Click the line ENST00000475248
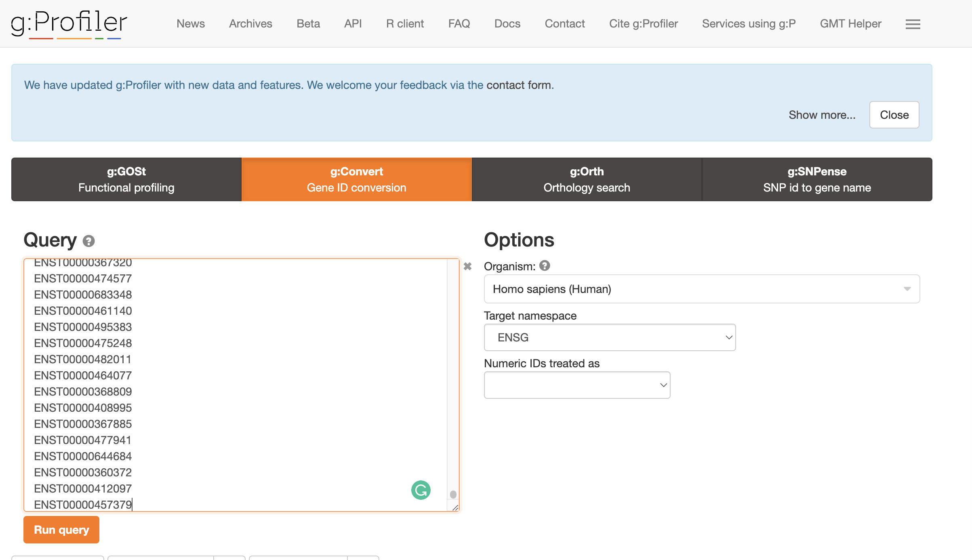 point(83,343)
